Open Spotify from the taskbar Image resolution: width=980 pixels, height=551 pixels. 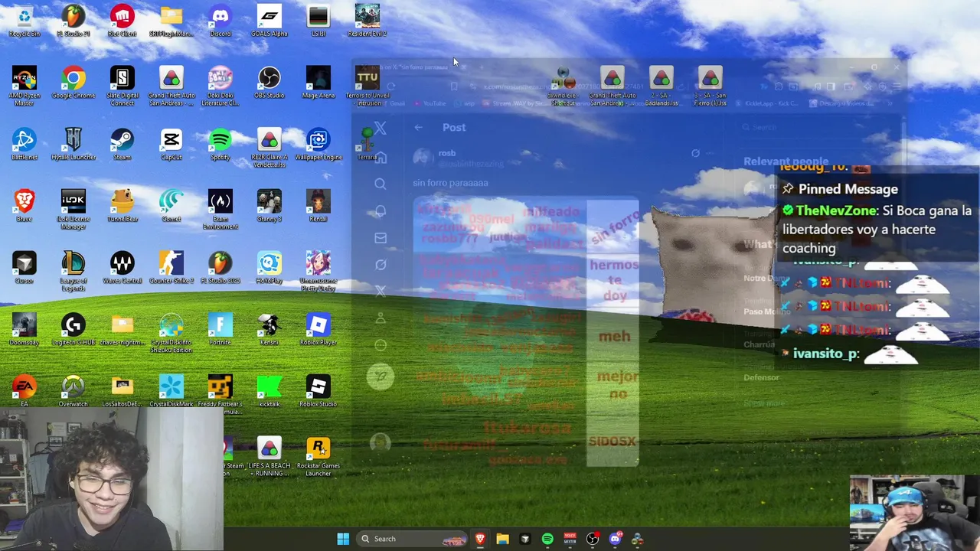pos(547,539)
